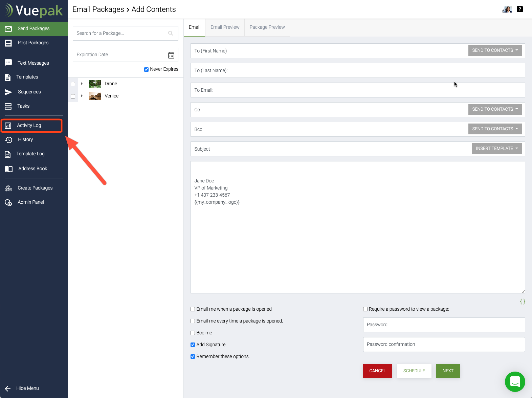Screen dimensions: 532x398
Task: Switch to the Email Preview tab
Action: click(225, 27)
